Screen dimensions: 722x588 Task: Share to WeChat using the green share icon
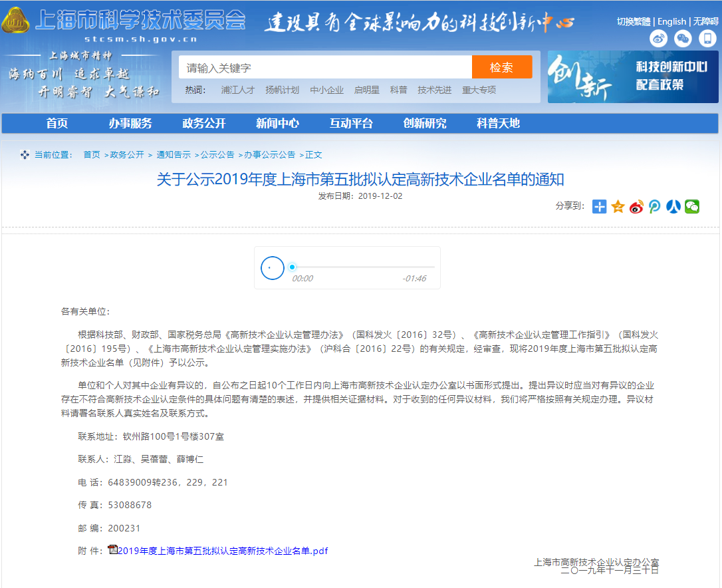tap(692, 207)
